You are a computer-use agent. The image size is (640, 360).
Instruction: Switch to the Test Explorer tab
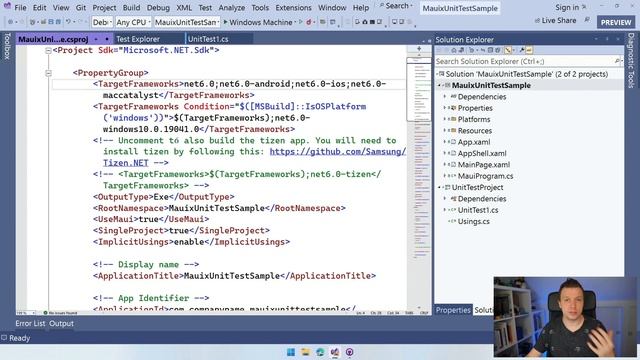138,39
